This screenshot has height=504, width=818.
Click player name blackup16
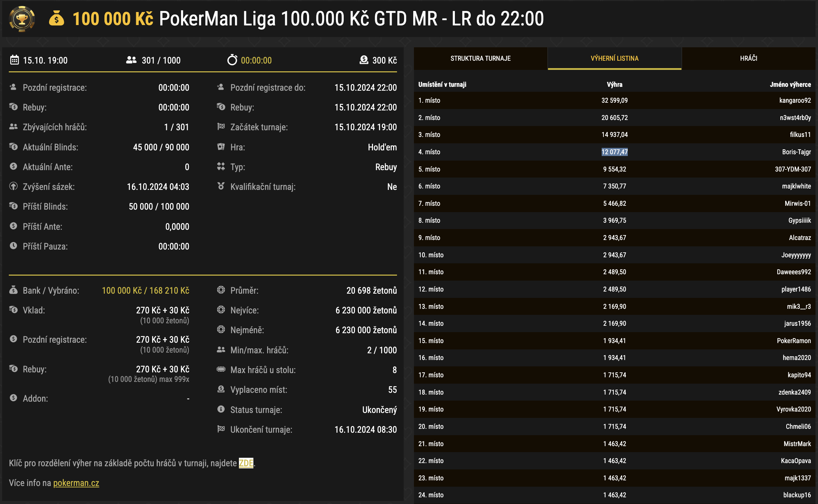coord(797,495)
